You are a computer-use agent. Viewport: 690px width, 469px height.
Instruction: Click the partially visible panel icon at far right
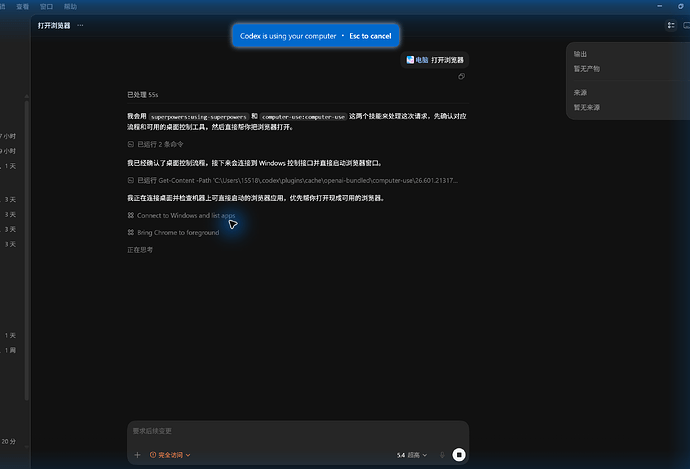click(686, 26)
